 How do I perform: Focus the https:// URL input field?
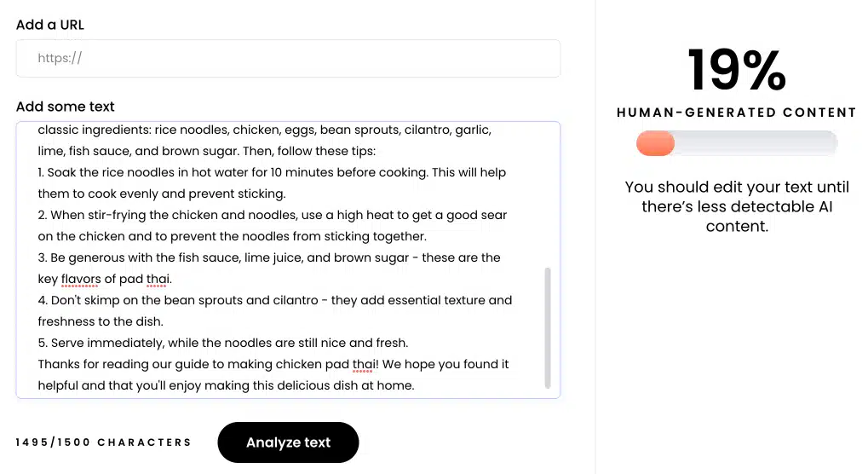pos(288,58)
